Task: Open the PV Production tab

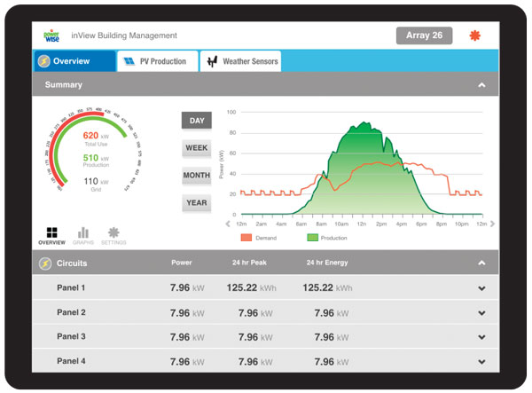Action: tap(155, 61)
